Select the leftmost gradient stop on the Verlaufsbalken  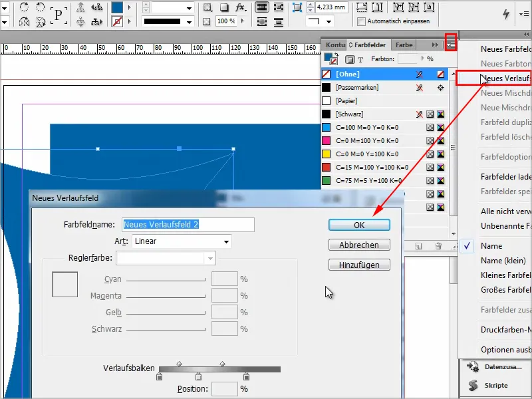coord(160,376)
